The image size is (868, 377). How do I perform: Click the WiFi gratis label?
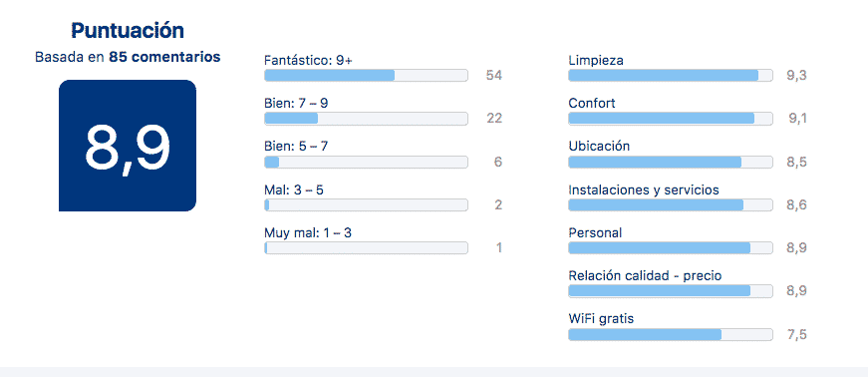(x=601, y=319)
